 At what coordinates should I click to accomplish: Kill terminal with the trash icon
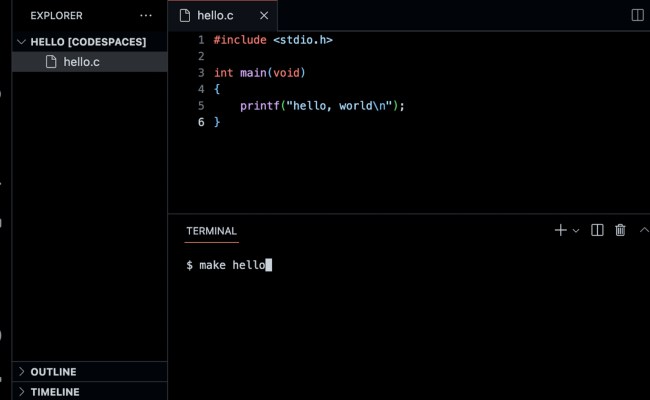(x=620, y=230)
